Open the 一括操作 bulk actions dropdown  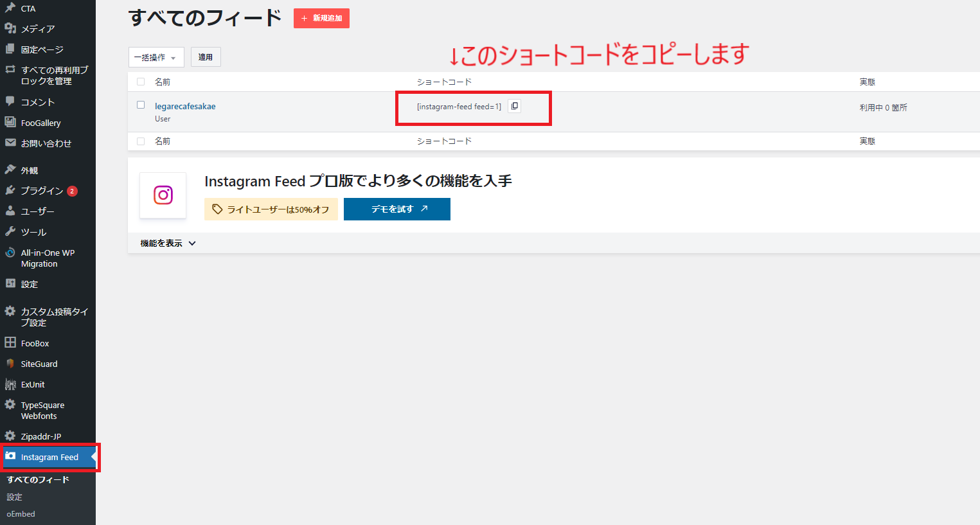156,57
